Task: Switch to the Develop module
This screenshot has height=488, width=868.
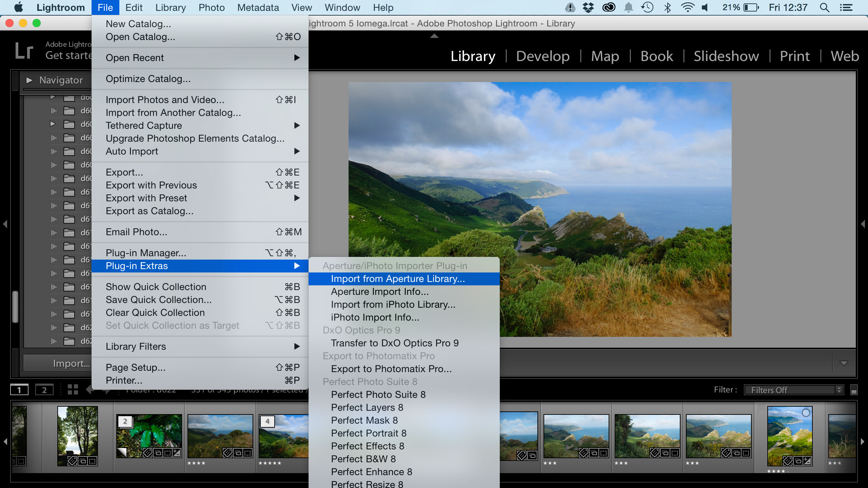Action: tap(543, 56)
